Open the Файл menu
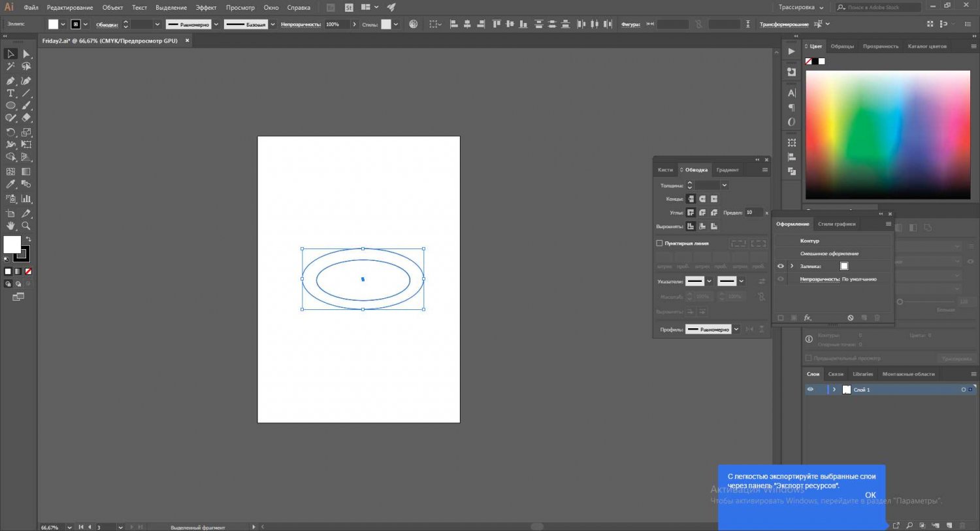The height and width of the screenshot is (531, 980). tap(31, 8)
